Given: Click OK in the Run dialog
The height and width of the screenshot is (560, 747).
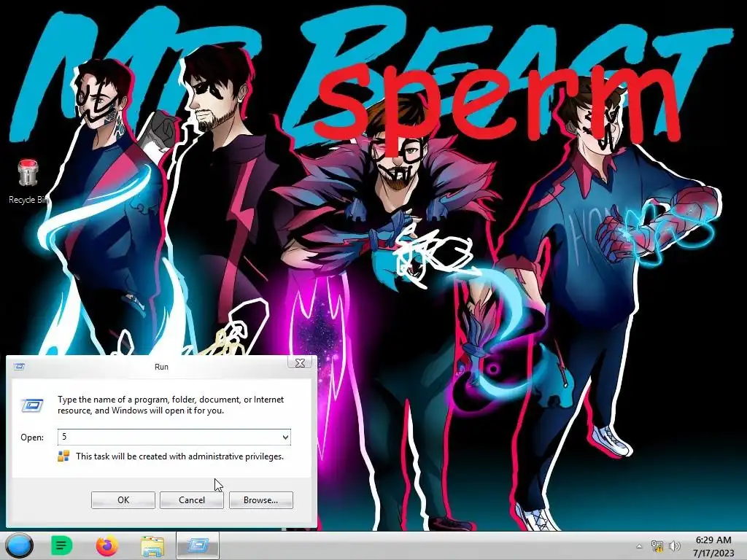Looking at the screenshot, I should click(x=123, y=500).
